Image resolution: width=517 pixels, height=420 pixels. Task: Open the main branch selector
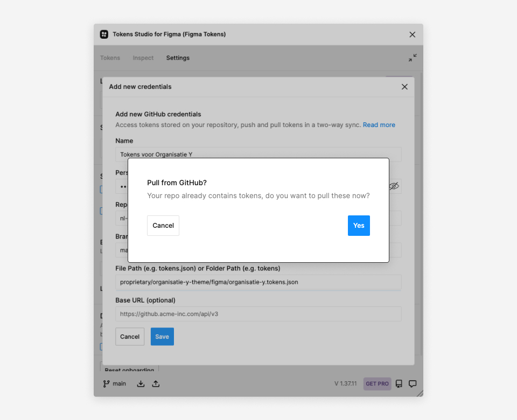(114, 384)
